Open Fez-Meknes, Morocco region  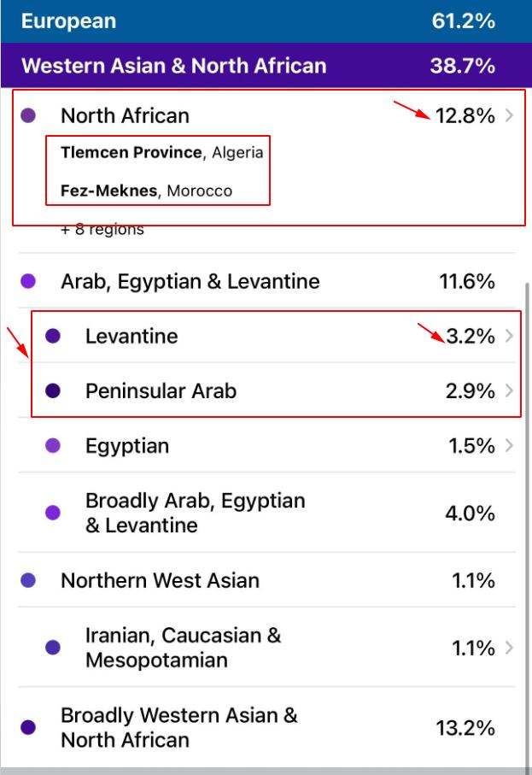coord(146,191)
